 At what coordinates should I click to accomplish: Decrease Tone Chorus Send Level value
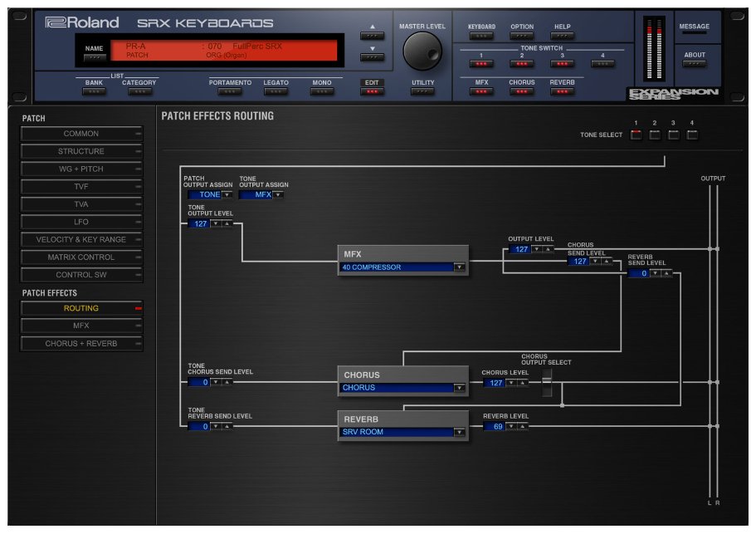click(216, 383)
